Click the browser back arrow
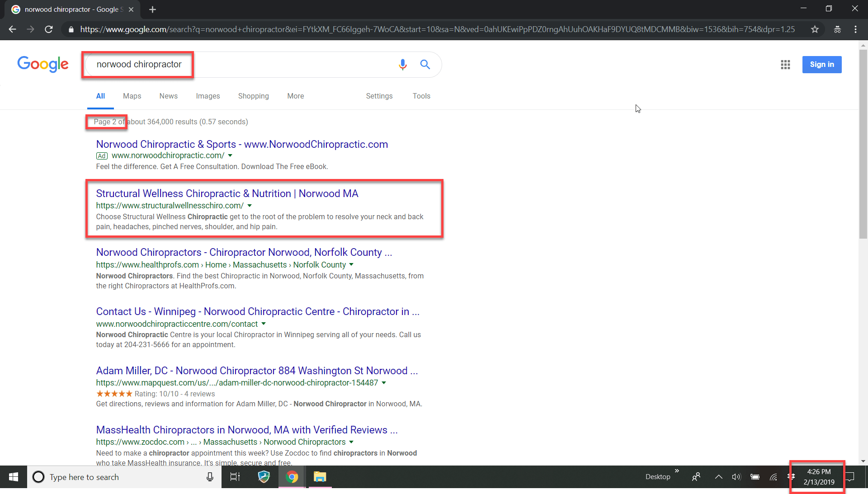This screenshot has width=868, height=494. tap(12, 29)
